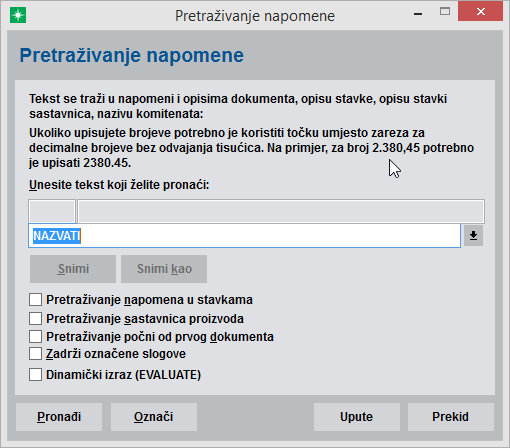Open saved searches with the download arrow

pyautogui.click(x=473, y=236)
